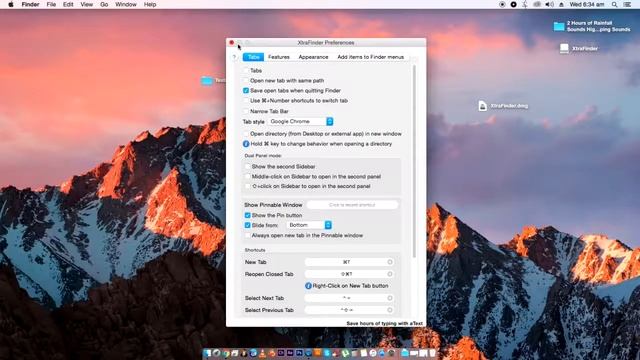640x360 pixels.
Task: Click the Select Next Tab shortcut field
Action: 349,298
